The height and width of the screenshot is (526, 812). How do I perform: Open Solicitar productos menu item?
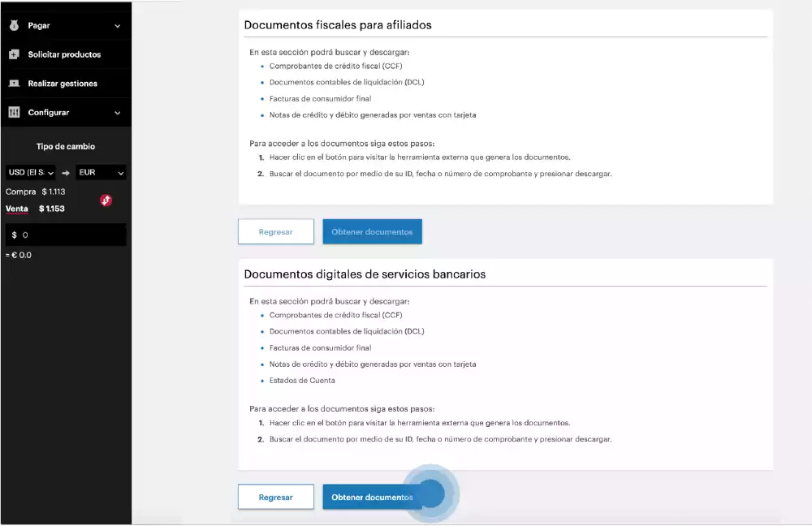pos(64,54)
